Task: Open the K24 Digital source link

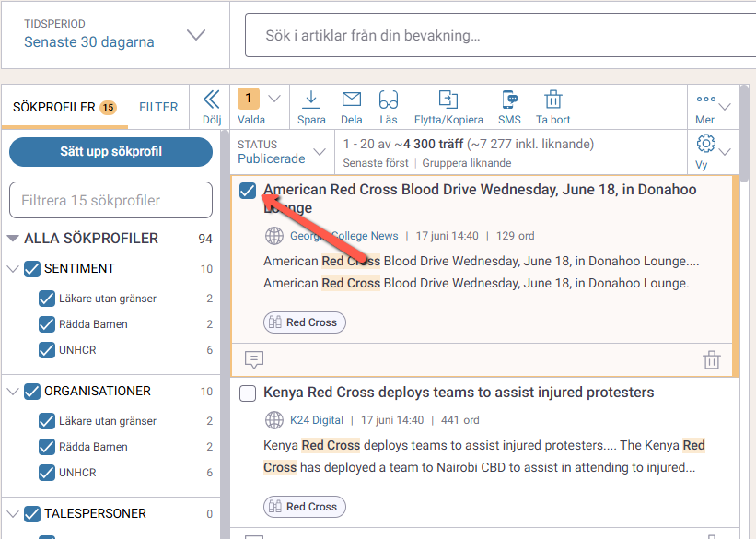Action: pos(316,420)
